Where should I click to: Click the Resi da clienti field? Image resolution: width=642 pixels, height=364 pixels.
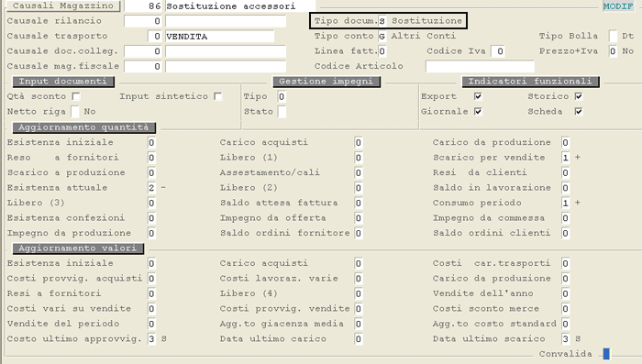(x=566, y=172)
